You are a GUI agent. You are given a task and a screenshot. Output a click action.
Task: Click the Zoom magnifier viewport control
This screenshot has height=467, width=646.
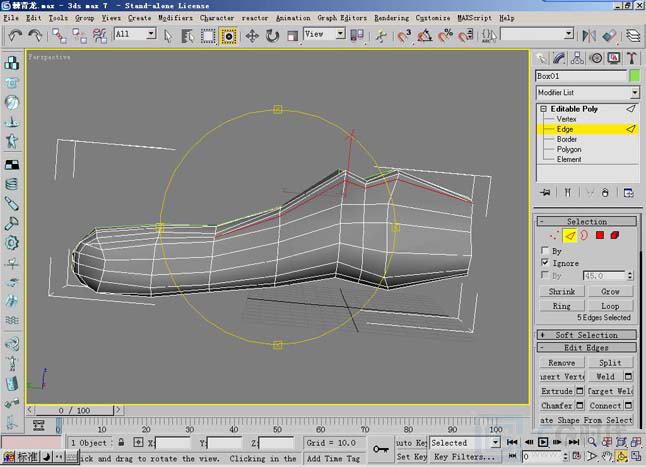pos(592,442)
